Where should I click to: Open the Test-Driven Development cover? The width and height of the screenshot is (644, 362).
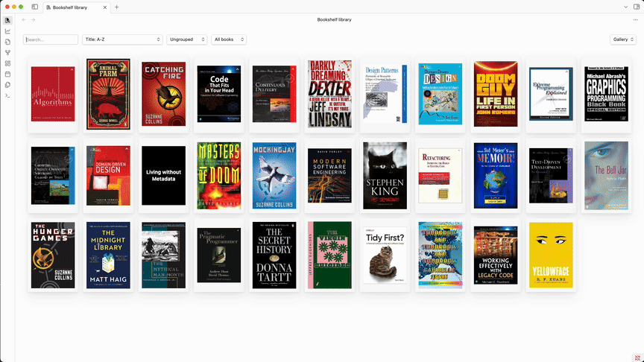pos(551,176)
